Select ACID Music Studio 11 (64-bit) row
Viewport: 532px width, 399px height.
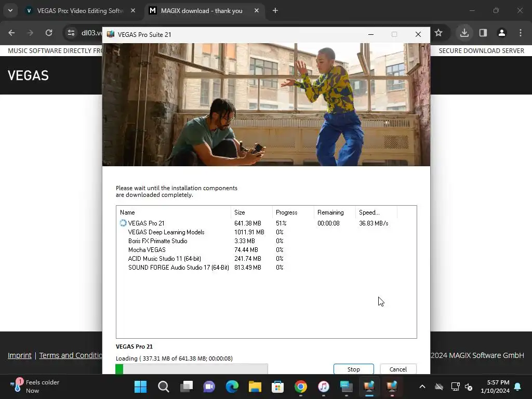click(267, 259)
